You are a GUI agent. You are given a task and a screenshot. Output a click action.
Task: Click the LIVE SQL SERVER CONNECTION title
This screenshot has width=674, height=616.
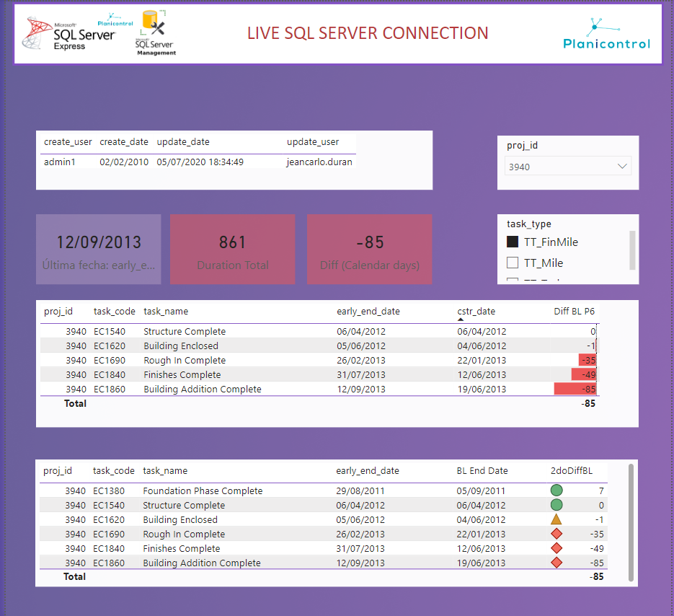click(x=368, y=33)
